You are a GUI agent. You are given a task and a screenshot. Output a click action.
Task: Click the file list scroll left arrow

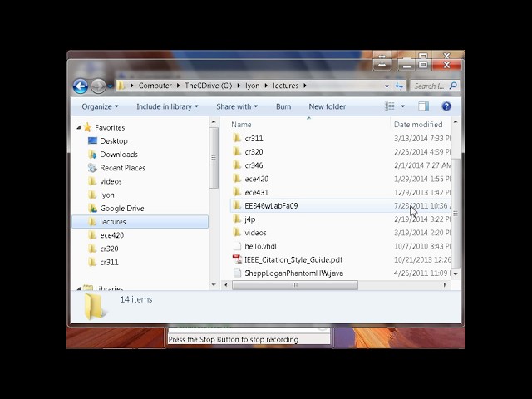point(226,285)
